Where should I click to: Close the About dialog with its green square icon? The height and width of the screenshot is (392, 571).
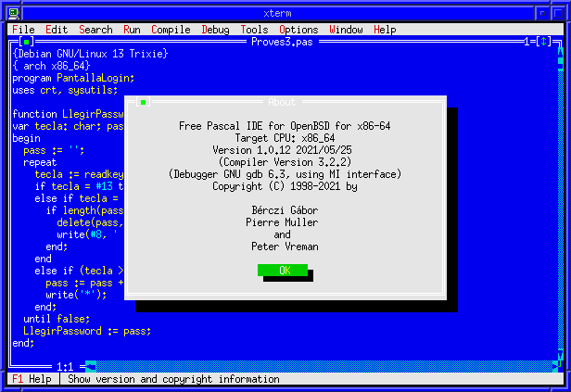(143, 102)
